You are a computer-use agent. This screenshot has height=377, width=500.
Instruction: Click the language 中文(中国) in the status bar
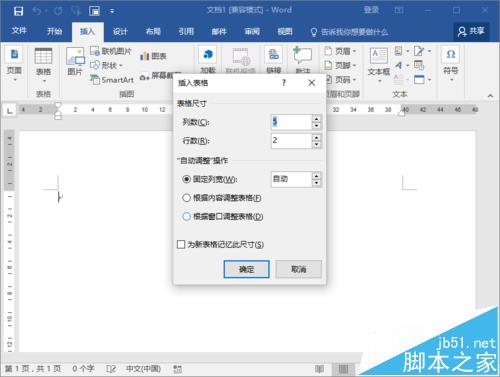pyautogui.click(x=143, y=369)
